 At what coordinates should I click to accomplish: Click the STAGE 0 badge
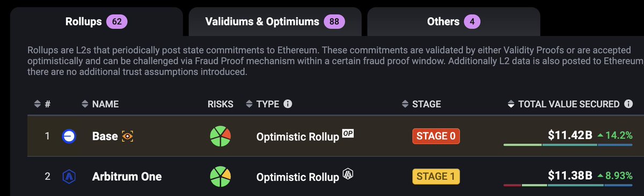click(436, 136)
